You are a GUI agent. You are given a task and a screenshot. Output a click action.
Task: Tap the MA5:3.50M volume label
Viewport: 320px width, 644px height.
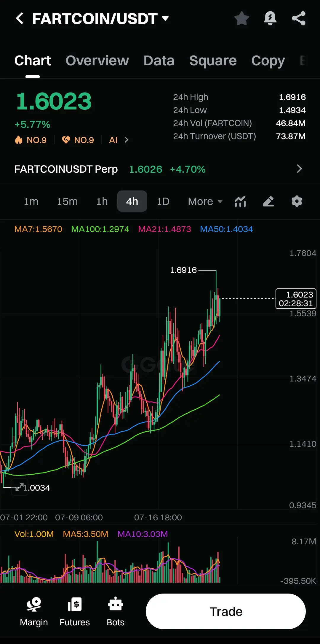tap(85, 534)
